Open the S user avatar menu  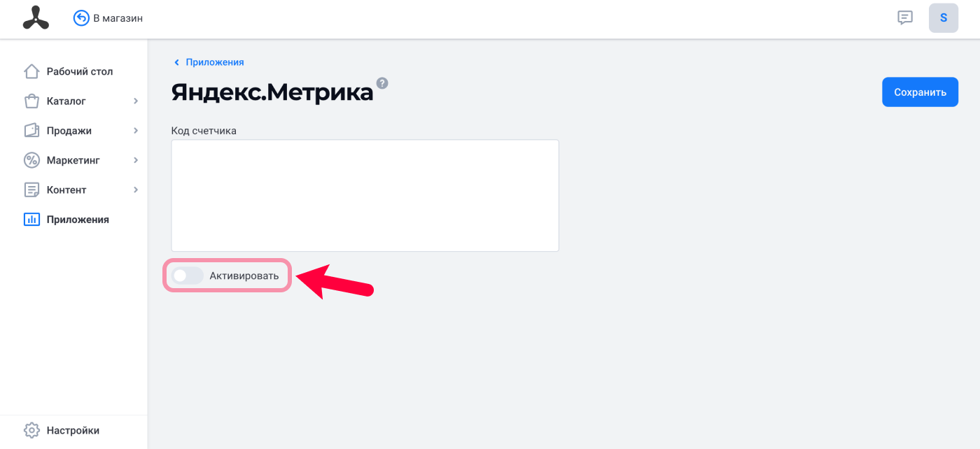pos(943,18)
